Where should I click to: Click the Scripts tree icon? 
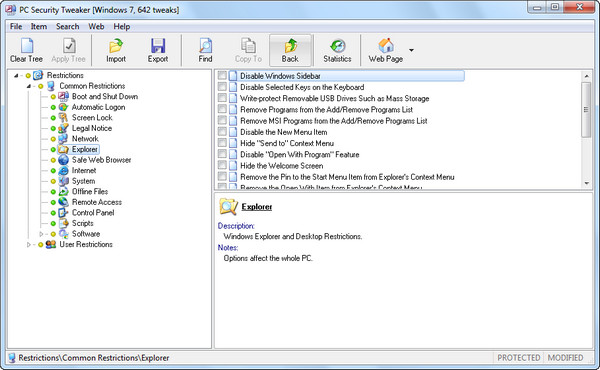coord(63,223)
